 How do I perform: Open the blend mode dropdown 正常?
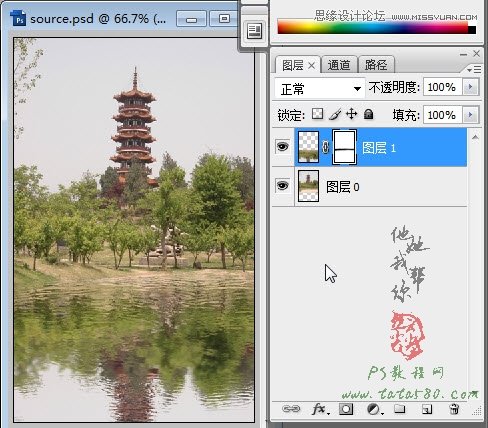pyautogui.click(x=319, y=88)
